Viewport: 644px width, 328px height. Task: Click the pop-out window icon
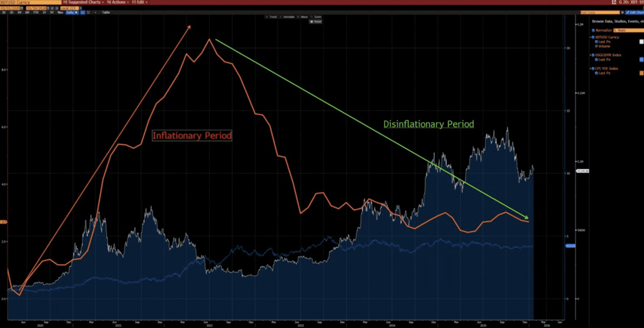[614, 2]
